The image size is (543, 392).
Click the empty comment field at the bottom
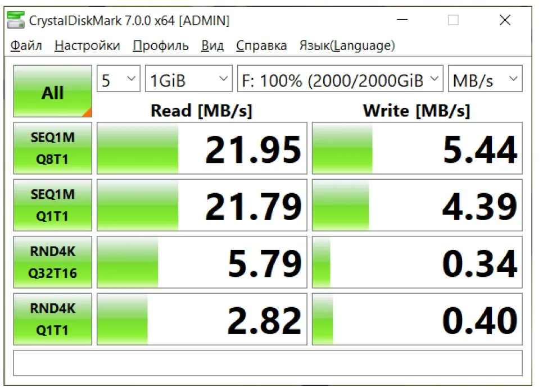coord(268,363)
